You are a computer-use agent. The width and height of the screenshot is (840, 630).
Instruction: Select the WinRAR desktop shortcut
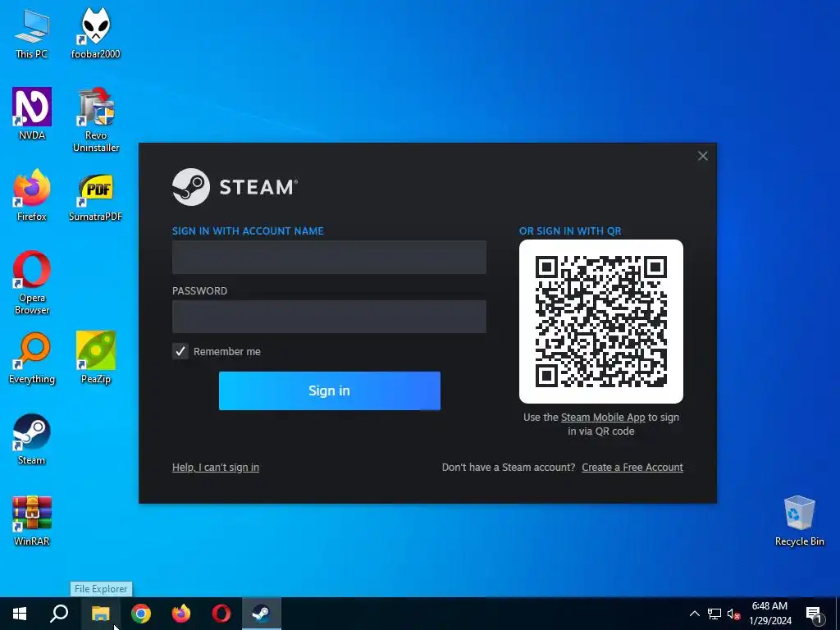pyautogui.click(x=32, y=520)
